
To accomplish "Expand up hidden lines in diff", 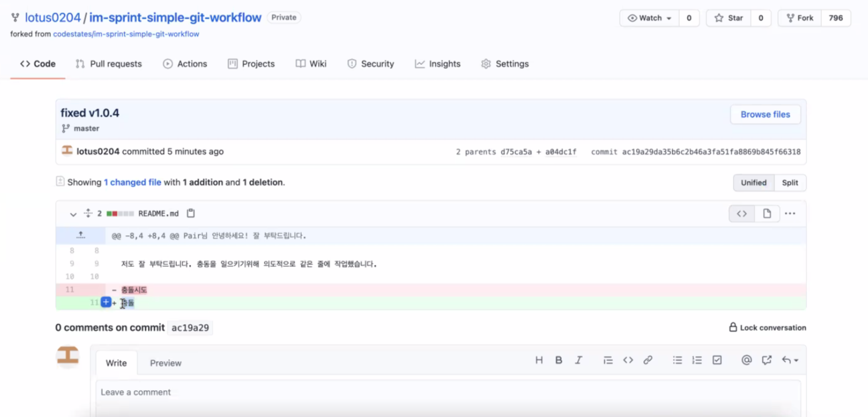I will [x=81, y=235].
